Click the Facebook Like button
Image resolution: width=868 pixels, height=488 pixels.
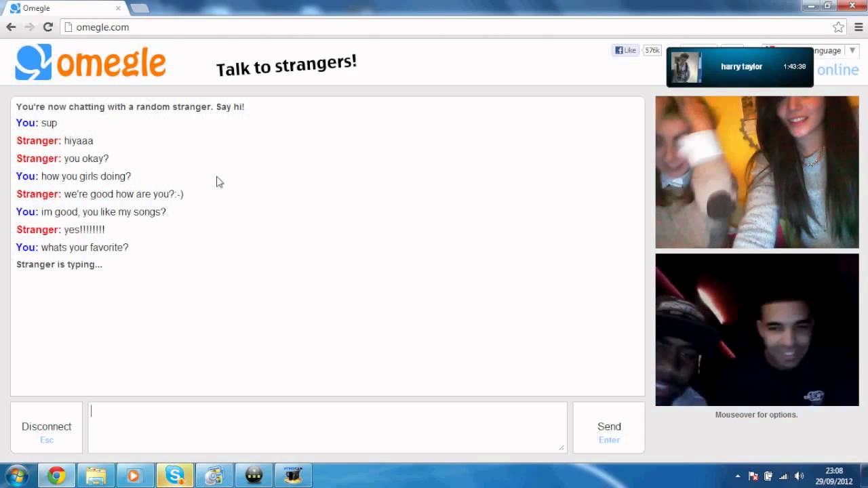[x=625, y=50]
